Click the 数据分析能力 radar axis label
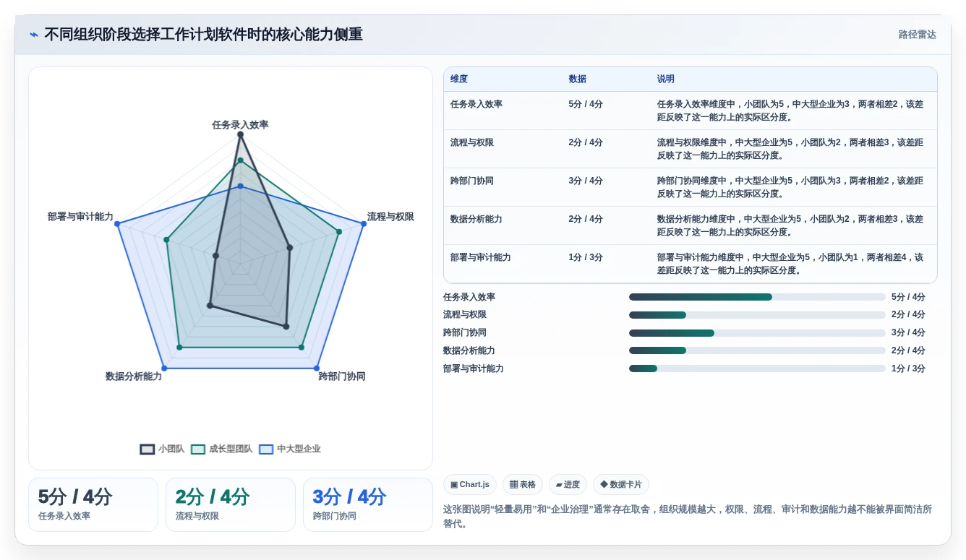 point(134,376)
